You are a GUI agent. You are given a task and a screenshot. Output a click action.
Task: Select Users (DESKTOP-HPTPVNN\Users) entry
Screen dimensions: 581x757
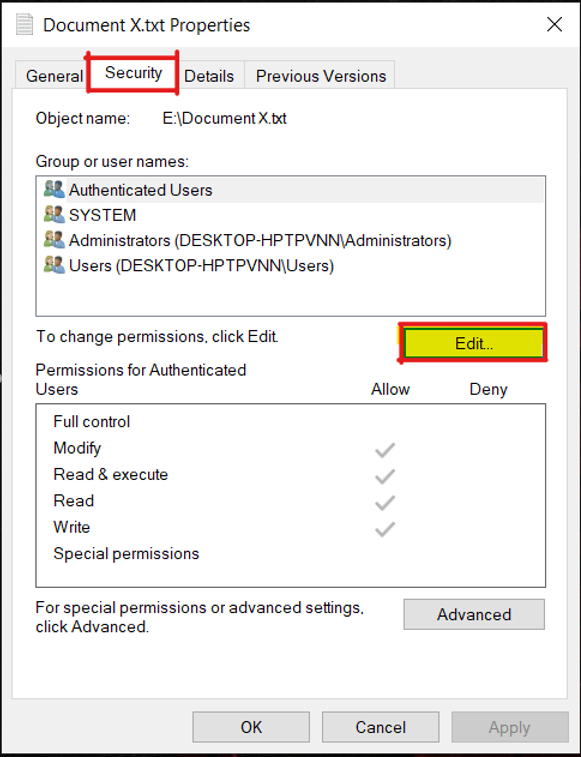pos(291,266)
